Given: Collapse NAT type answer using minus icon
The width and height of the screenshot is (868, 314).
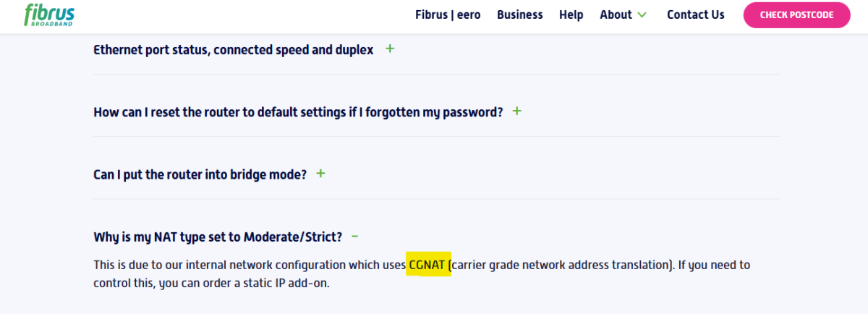Looking at the screenshot, I should [354, 237].
